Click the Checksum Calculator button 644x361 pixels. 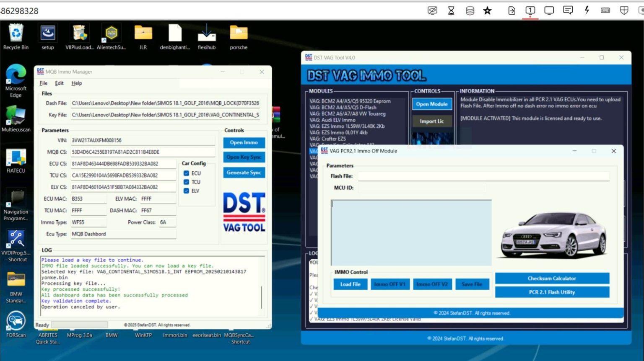coord(552,278)
